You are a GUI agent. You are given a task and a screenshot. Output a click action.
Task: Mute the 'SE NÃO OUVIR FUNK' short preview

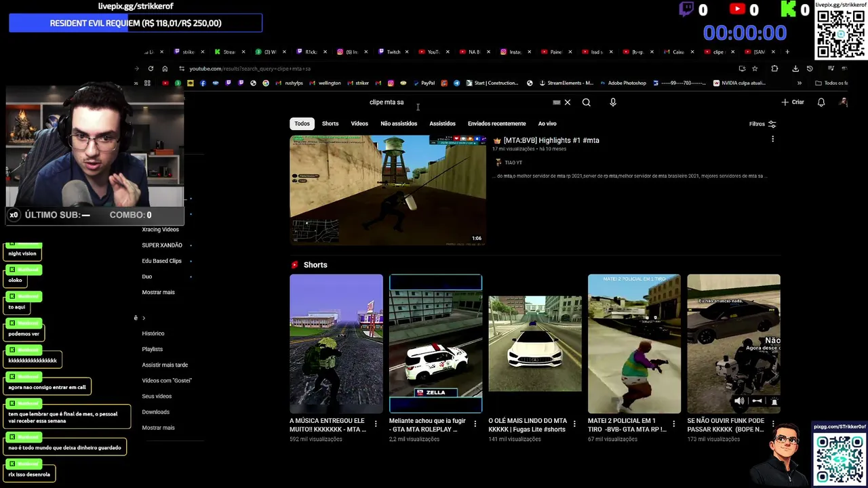[x=739, y=401]
